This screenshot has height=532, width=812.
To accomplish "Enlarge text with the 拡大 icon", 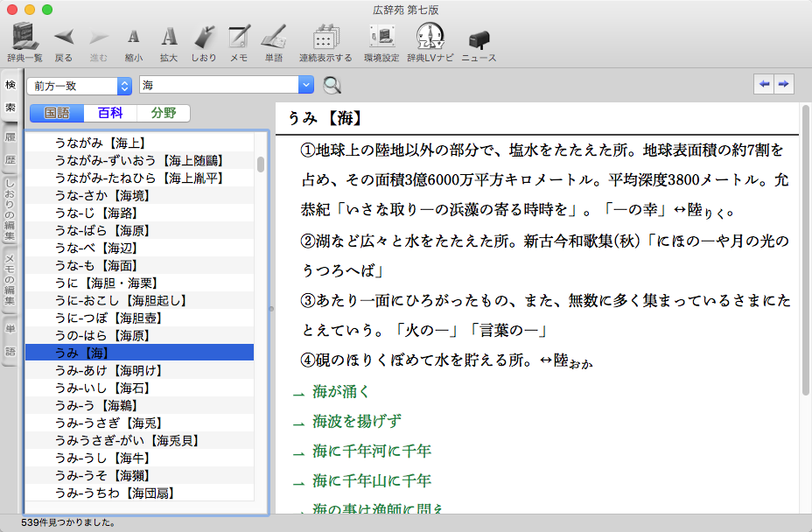I will (169, 37).
